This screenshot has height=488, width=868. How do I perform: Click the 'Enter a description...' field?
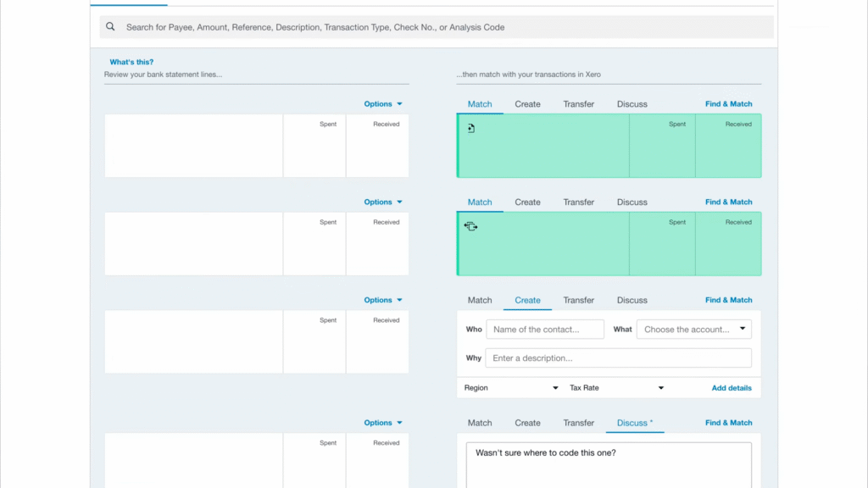[x=618, y=358]
